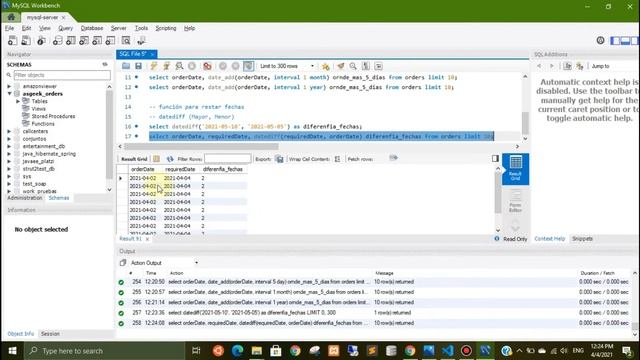Toggle the result side panel visibility
Screen dimensions: 640x360
[495, 158]
